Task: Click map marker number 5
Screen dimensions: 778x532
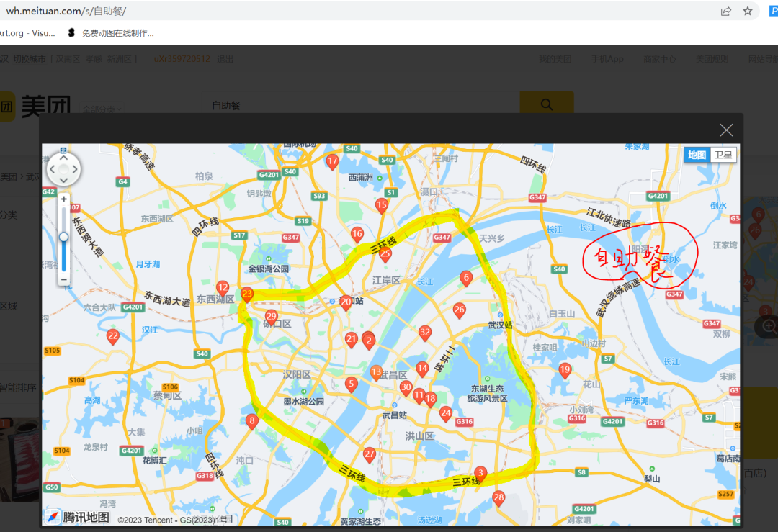Action: [352, 384]
